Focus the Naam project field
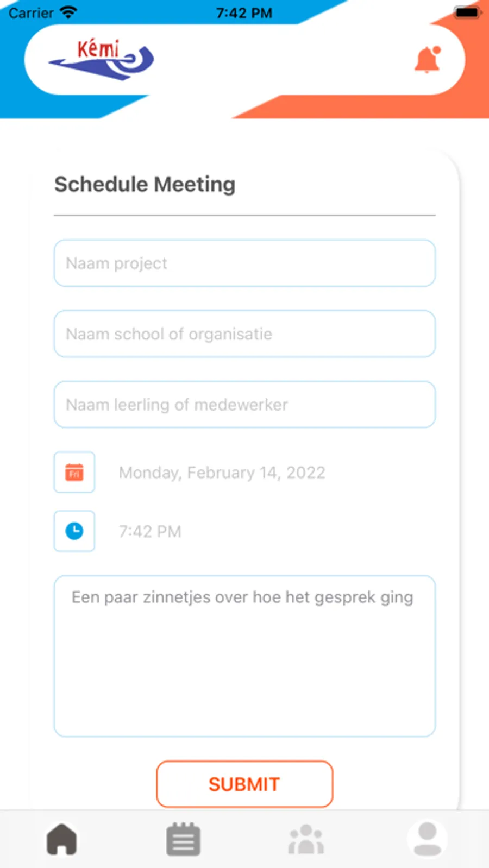489x868 pixels. point(244,263)
